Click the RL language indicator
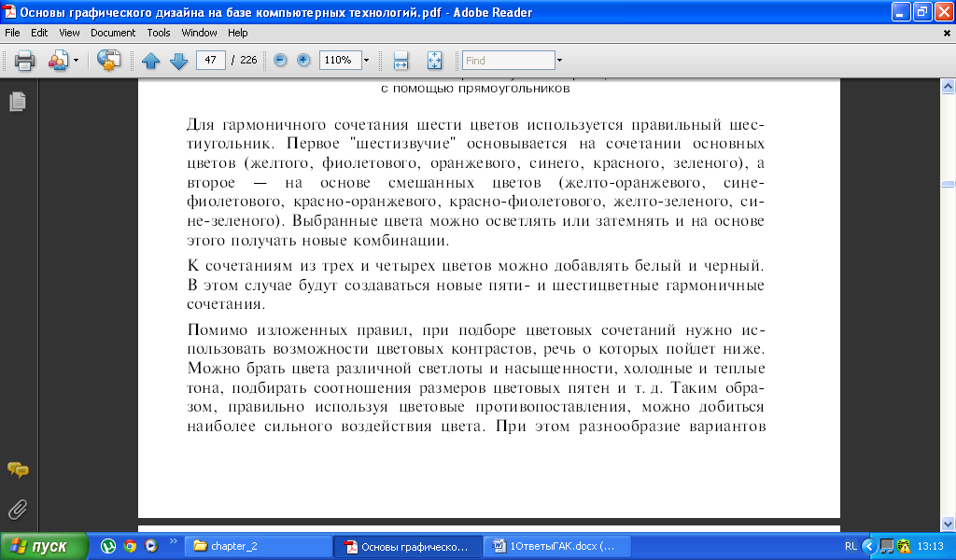This screenshot has height=560, width=956. [x=851, y=547]
